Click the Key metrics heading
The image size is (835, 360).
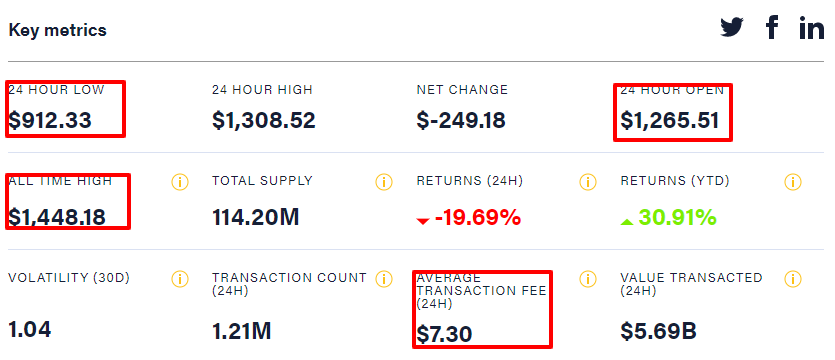pos(58,30)
